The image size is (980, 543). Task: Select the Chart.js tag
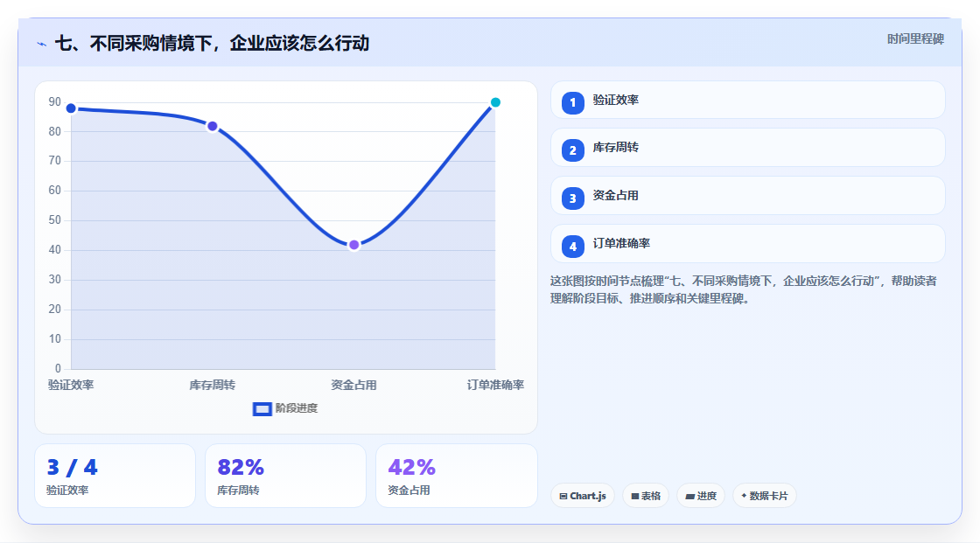[583, 496]
